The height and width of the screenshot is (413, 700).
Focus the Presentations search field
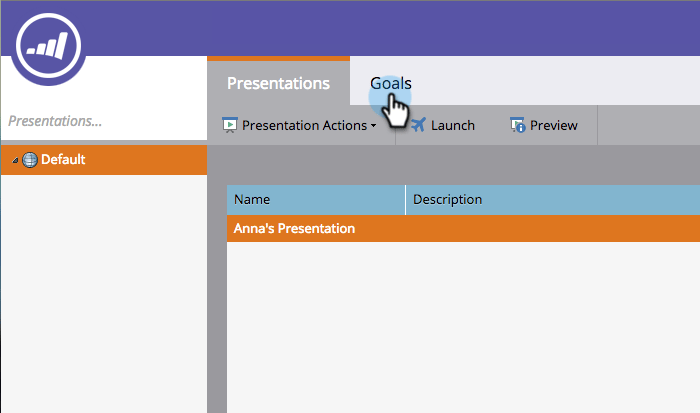(x=100, y=121)
